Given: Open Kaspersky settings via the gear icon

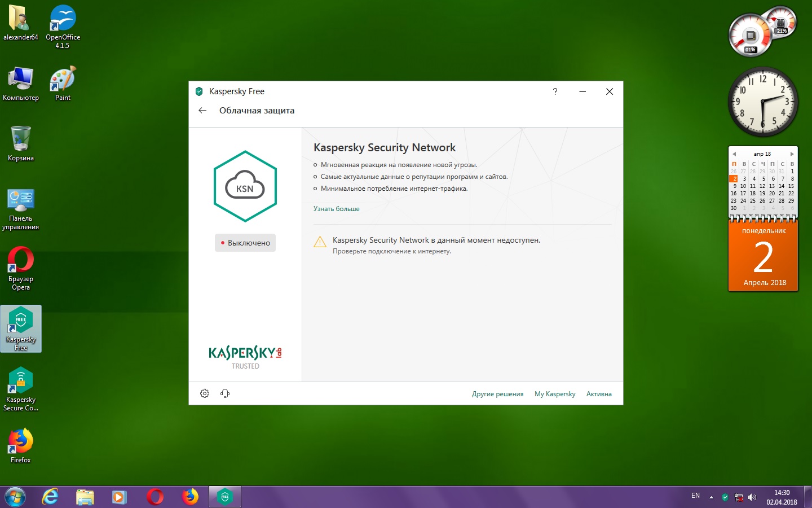Looking at the screenshot, I should pos(205,393).
